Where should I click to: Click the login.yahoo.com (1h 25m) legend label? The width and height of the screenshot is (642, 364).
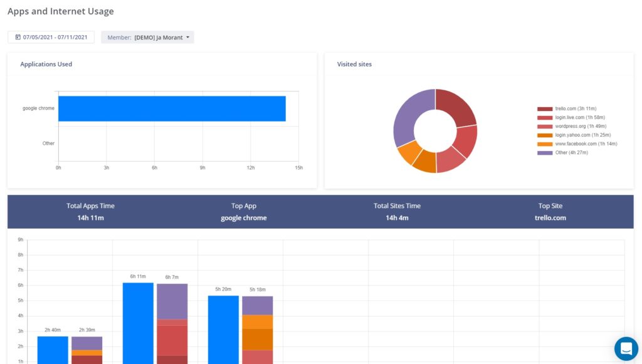pyautogui.click(x=583, y=135)
